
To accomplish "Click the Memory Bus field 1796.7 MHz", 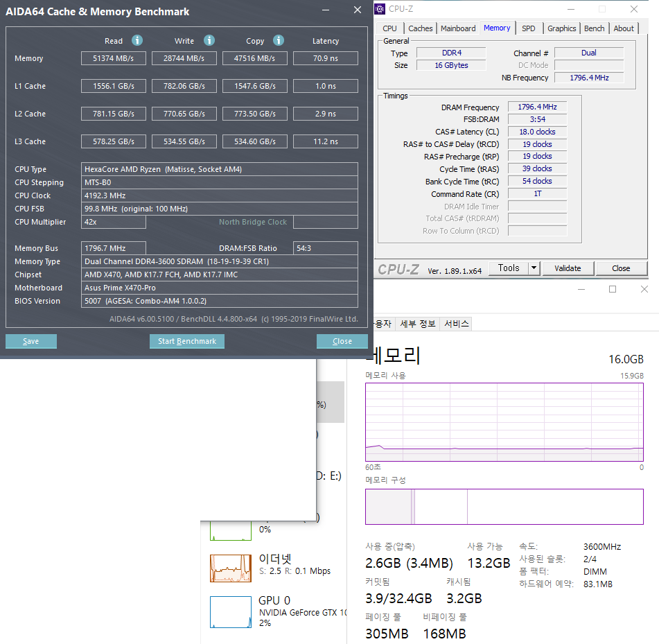I will point(114,248).
